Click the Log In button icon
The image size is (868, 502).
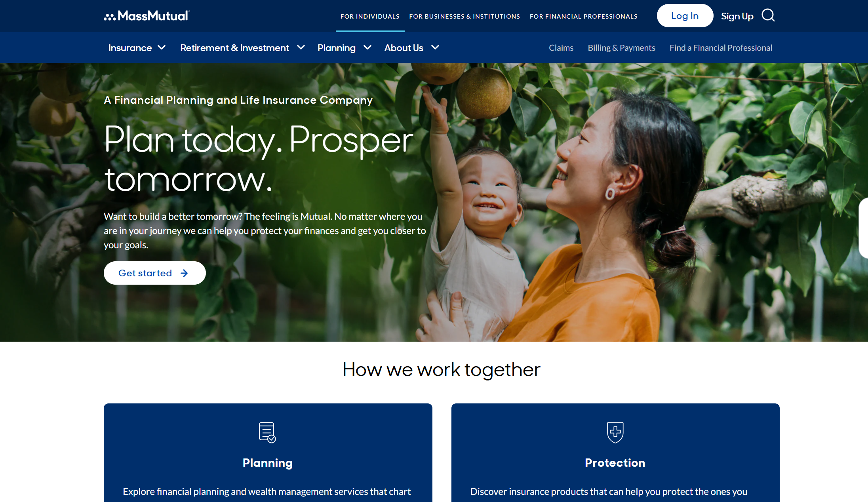(685, 15)
